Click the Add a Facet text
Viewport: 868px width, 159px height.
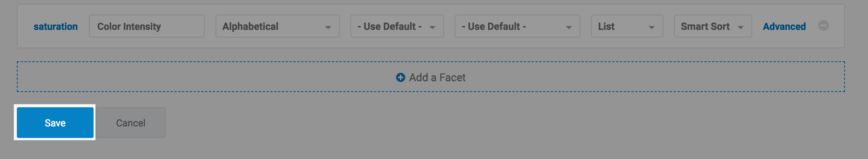pyautogui.click(x=437, y=77)
